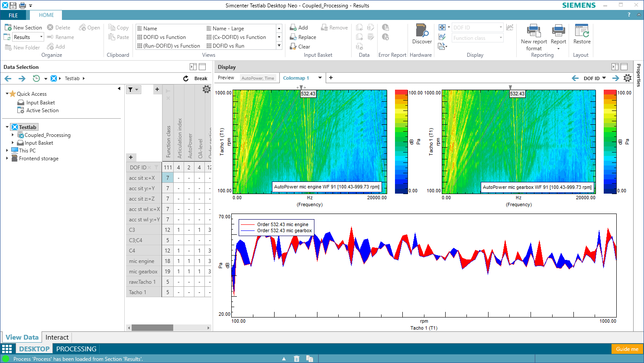Viewport: 644px width, 363px height.
Task: Go forward in Data Selection navigation
Action: (22, 78)
